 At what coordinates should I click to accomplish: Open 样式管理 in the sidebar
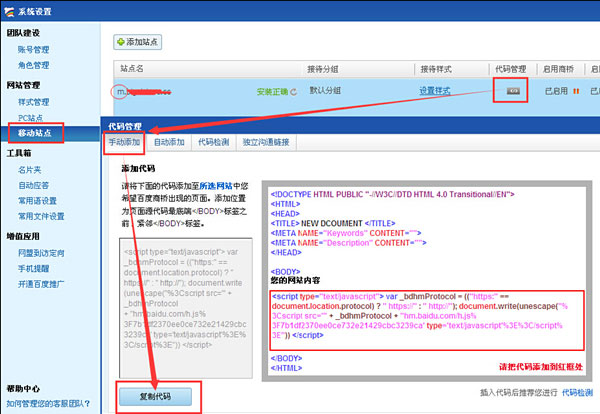pyautogui.click(x=34, y=102)
